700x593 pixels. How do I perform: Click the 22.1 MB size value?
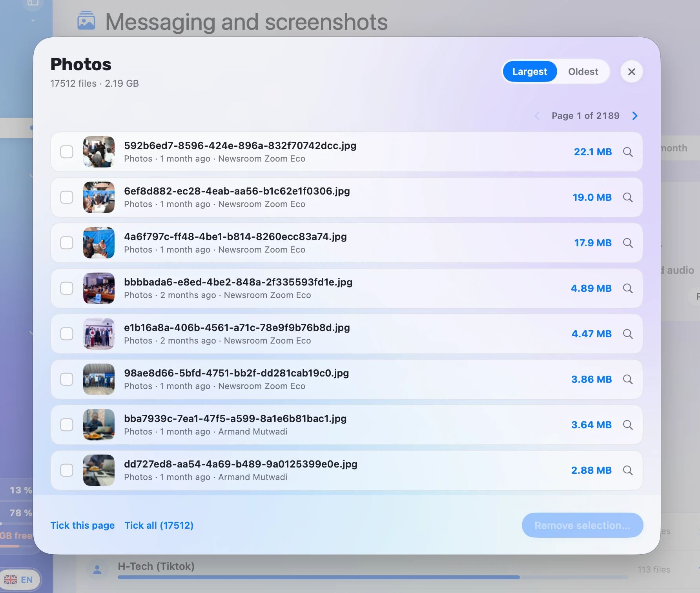coord(593,152)
